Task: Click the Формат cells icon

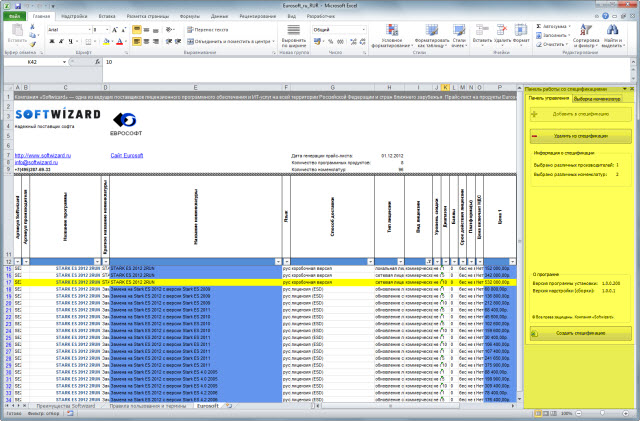Action: pyautogui.click(x=521, y=31)
